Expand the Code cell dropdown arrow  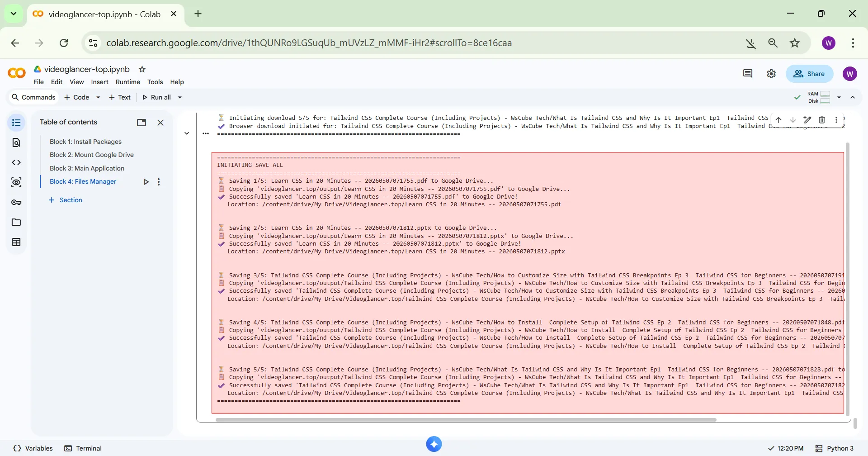[98, 97]
